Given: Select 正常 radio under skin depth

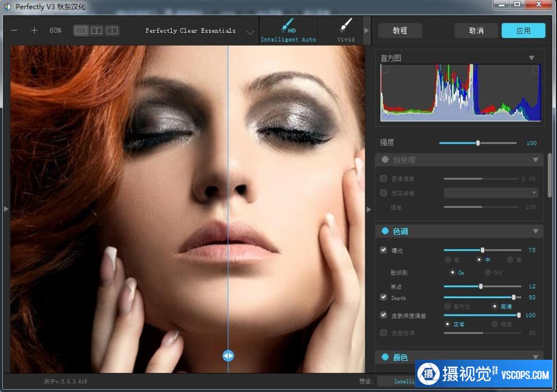Looking at the screenshot, I should tap(447, 324).
